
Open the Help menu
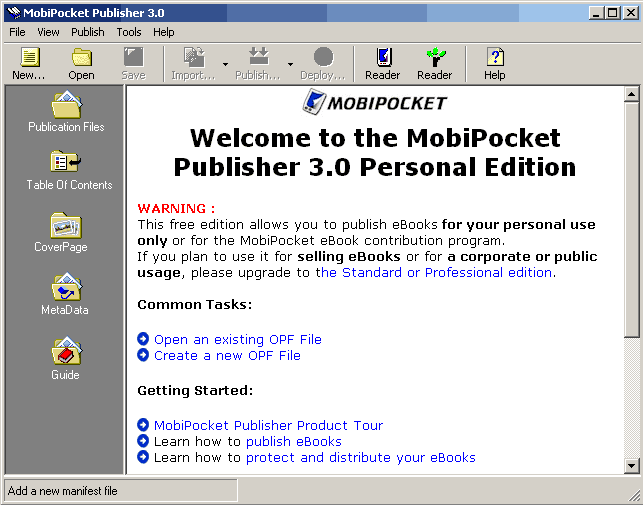point(164,32)
